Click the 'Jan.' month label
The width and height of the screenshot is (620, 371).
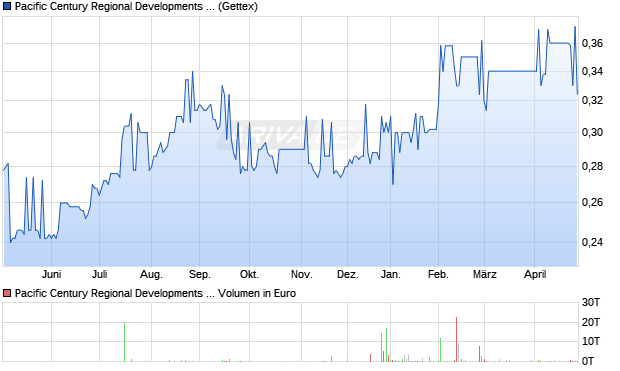[390, 274]
